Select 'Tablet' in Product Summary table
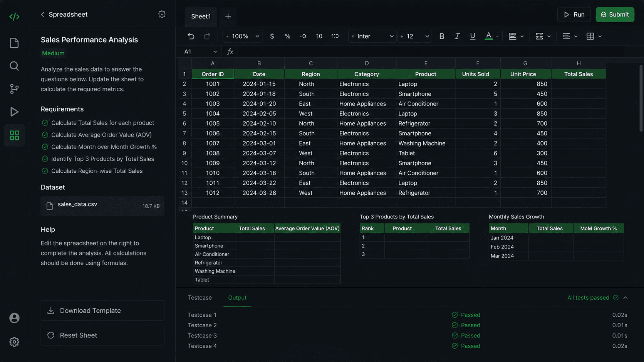The image size is (644, 362). coord(215,280)
